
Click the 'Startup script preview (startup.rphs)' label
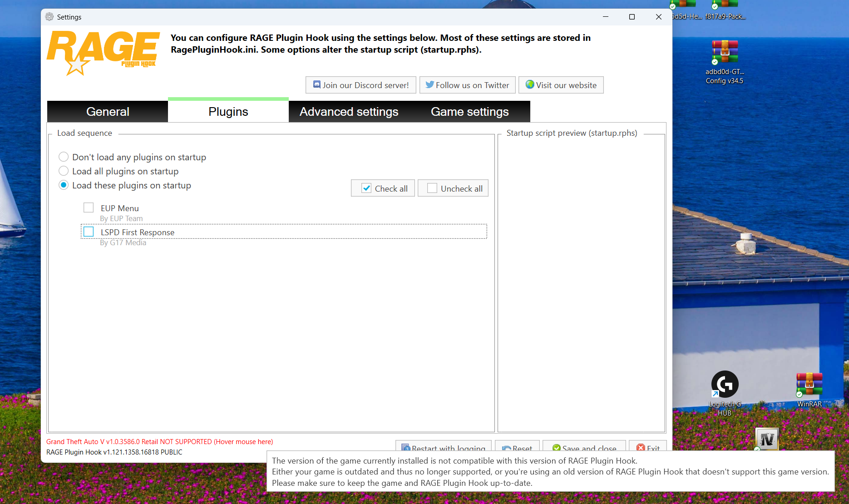572,133
